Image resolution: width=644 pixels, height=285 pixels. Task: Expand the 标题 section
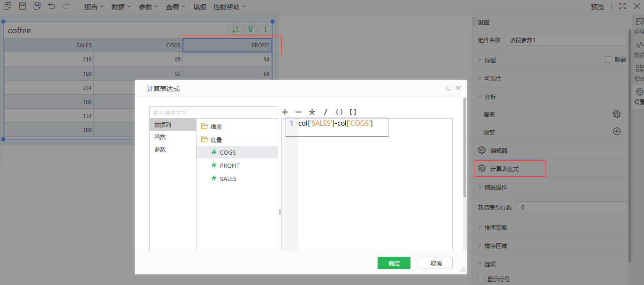point(490,60)
